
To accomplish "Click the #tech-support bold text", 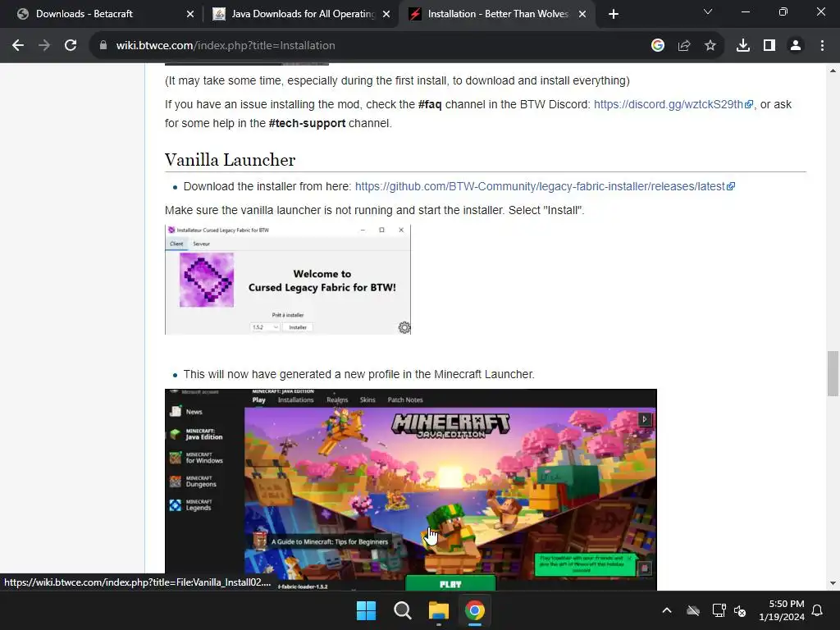I will coord(307,123).
